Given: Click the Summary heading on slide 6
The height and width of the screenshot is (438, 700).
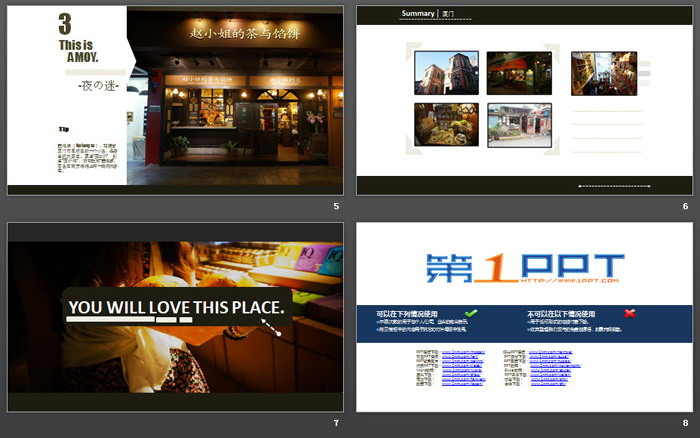Looking at the screenshot, I should (x=418, y=13).
